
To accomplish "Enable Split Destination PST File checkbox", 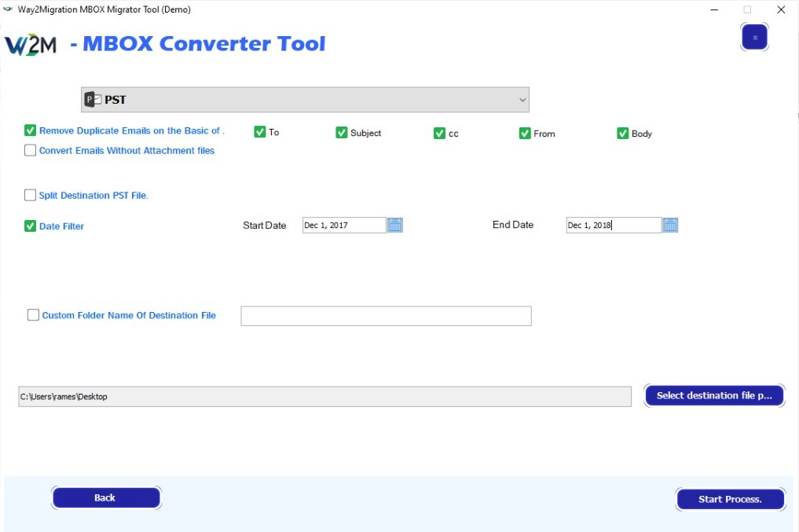I will click(31, 195).
